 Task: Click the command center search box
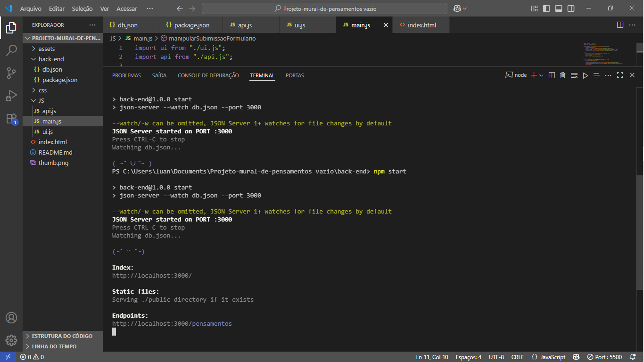tap(324, 8)
